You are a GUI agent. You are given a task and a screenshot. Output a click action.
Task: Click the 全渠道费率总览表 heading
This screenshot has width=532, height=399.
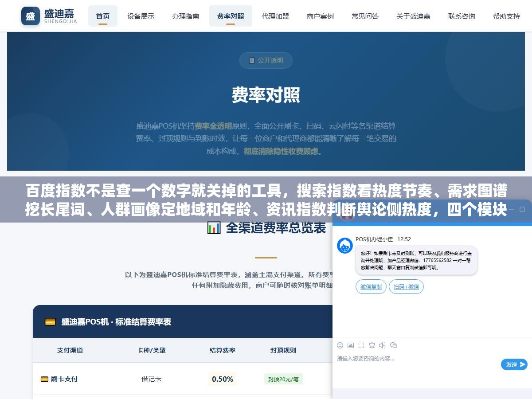point(276,228)
